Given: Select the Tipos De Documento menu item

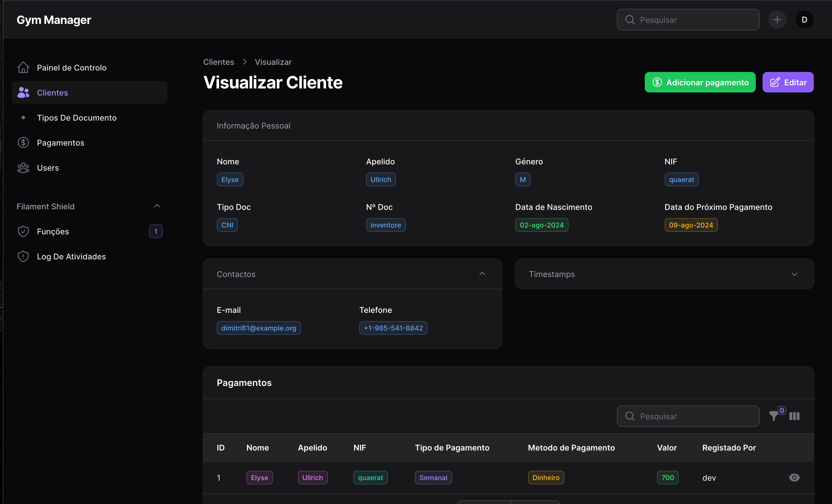Looking at the screenshot, I should [77, 117].
